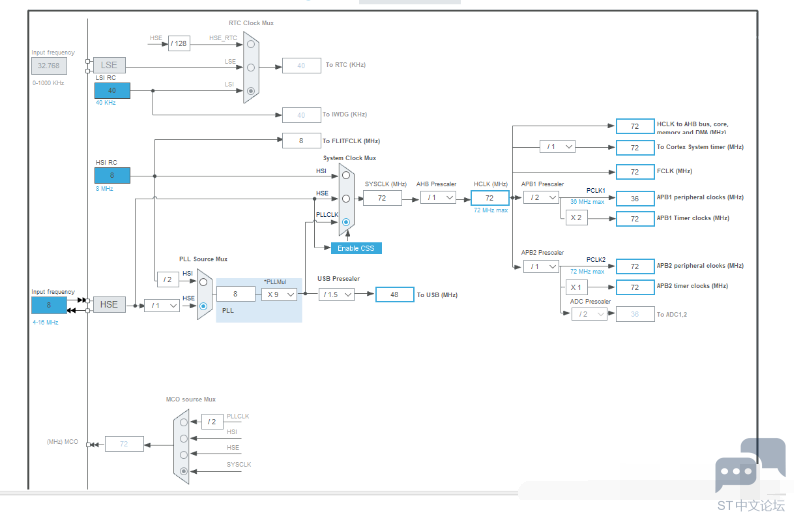Select PLLCLK radio in System Clock Mux

(x=346, y=222)
